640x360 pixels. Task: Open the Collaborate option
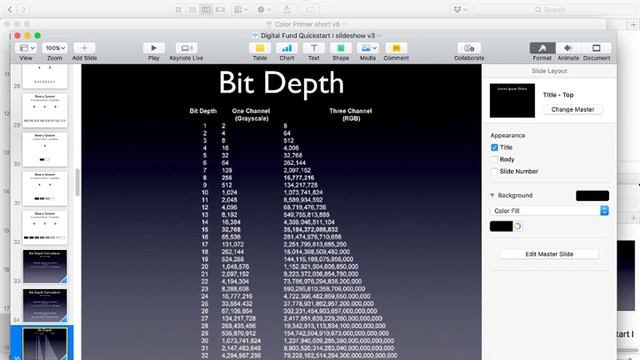469,48
